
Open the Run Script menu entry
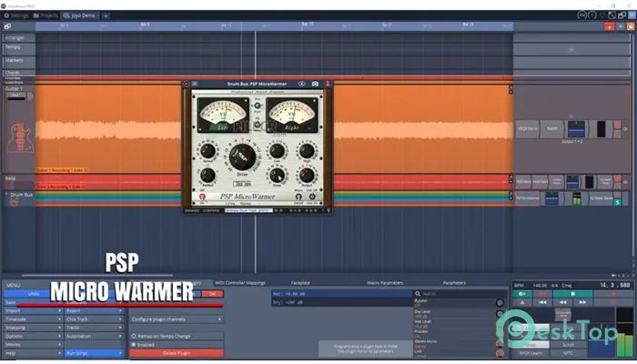94,353
